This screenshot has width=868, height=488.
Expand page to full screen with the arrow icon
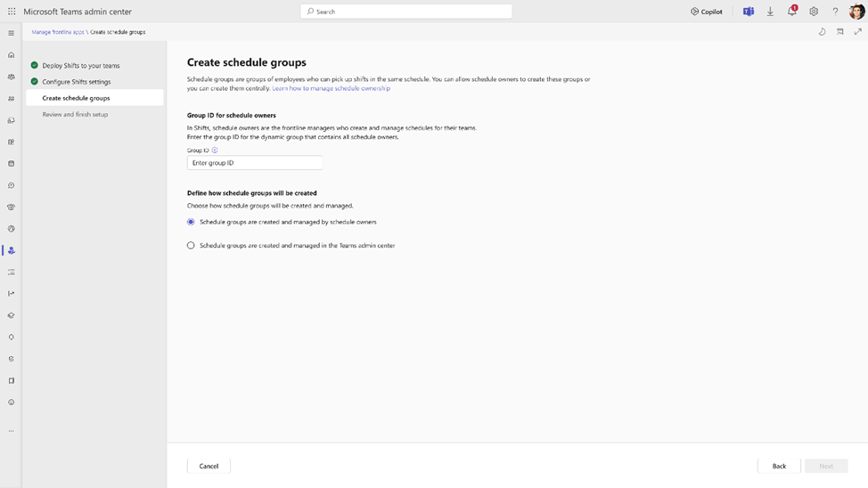tap(857, 32)
